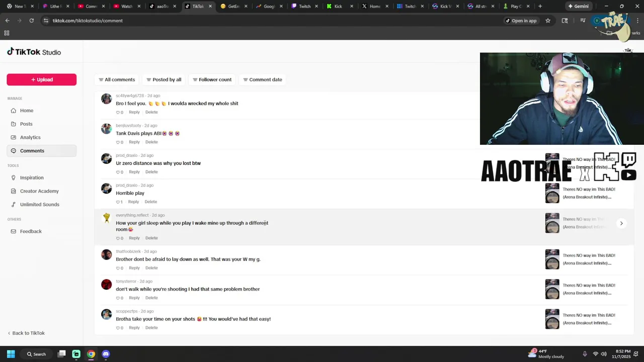Like the Horrible play comment
The width and height of the screenshot is (644, 362).
[119, 202]
